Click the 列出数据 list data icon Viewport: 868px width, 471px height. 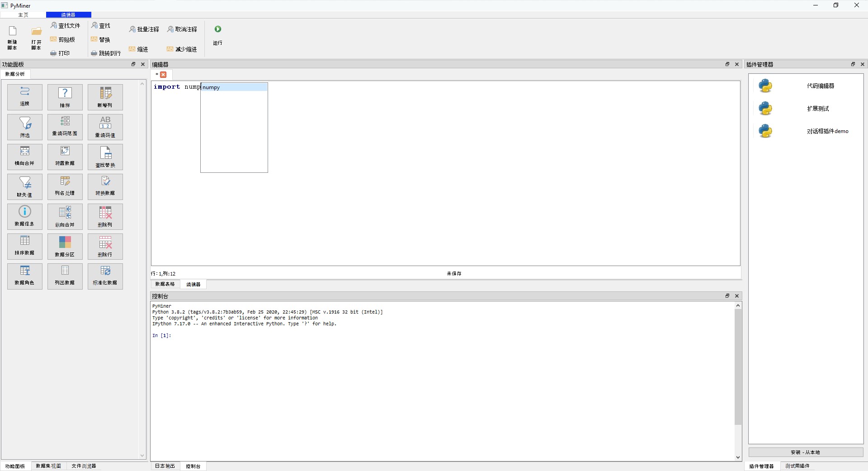[65, 276]
